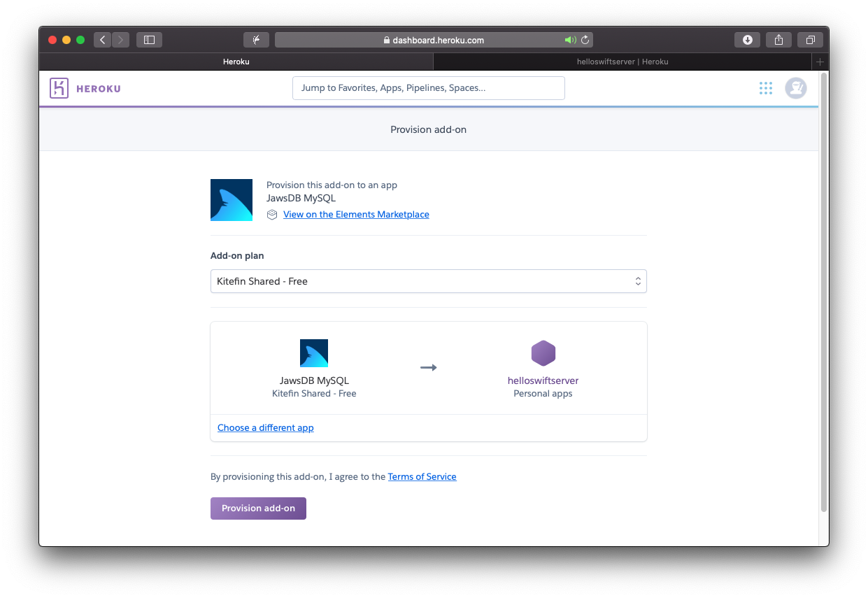
Task: Reload the page with the refresh icon
Action: [585, 40]
